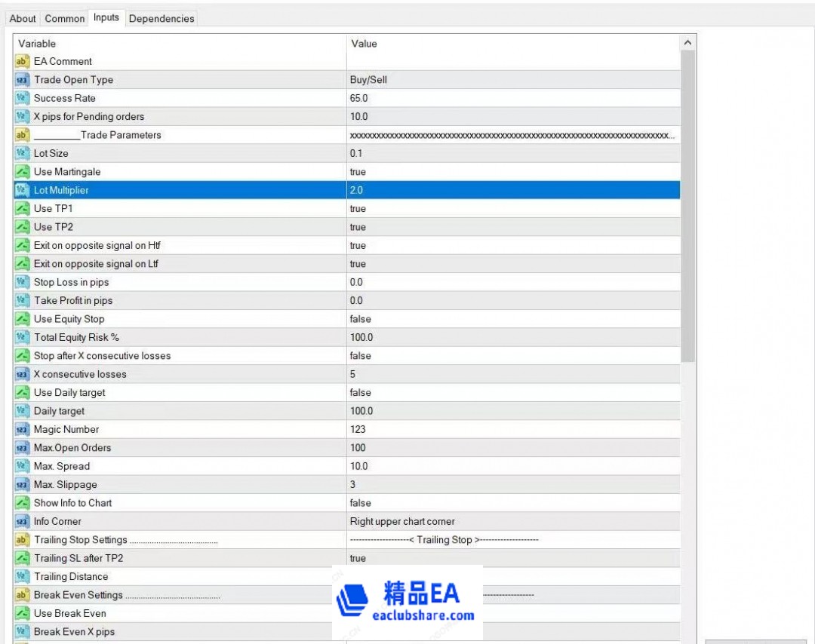Open Info Corner value dropdown
Image resolution: width=815 pixels, height=644 pixels.
[x=513, y=522]
